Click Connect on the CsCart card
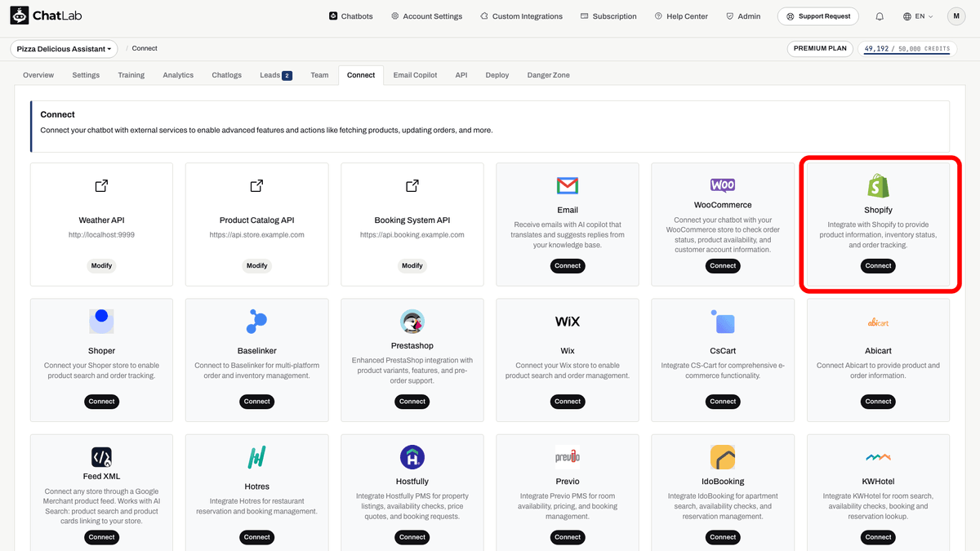The image size is (980, 551). point(723,401)
